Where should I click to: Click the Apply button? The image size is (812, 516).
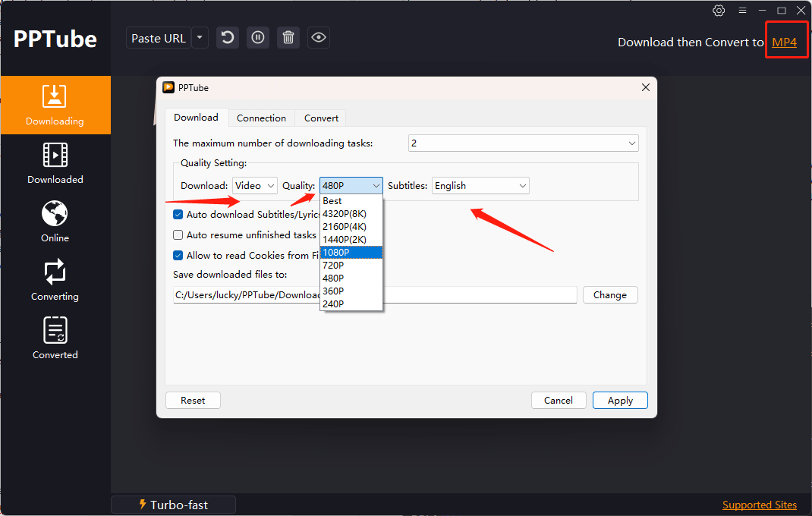620,401
